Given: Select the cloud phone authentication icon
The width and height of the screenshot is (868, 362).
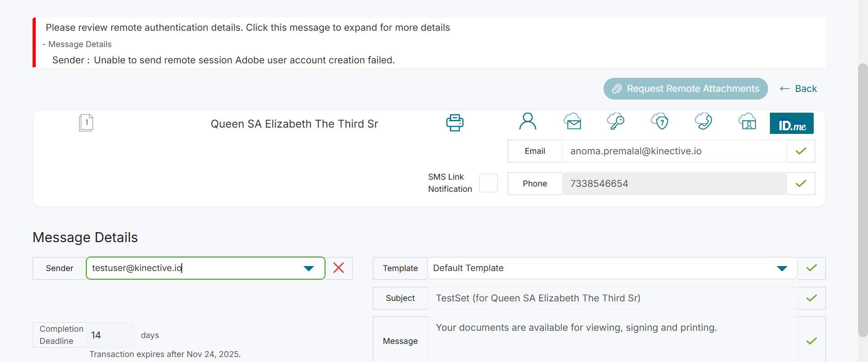Looking at the screenshot, I should tap(703, 122).
